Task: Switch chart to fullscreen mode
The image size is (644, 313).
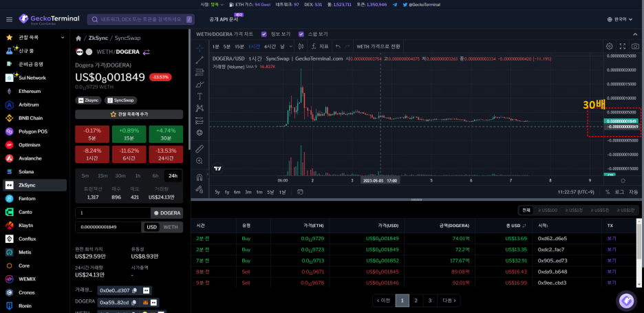Action: tap(623, 46)
